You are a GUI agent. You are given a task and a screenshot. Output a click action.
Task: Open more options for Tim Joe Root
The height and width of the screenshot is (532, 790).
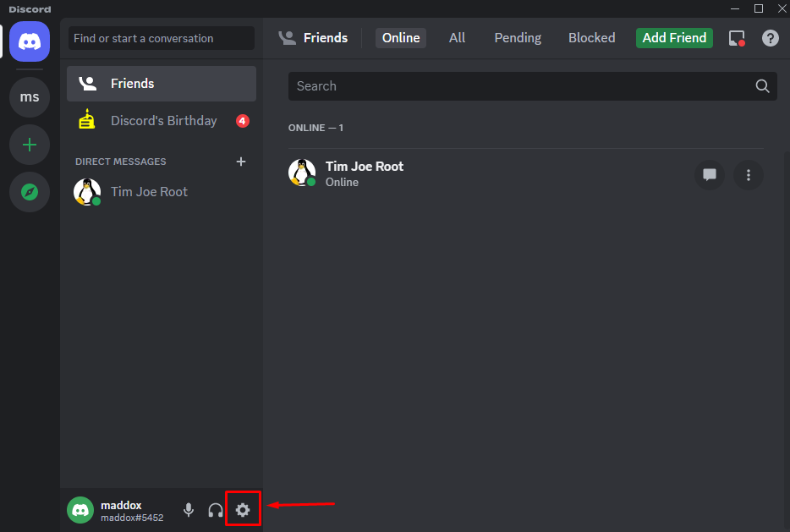tap(749, 175)
